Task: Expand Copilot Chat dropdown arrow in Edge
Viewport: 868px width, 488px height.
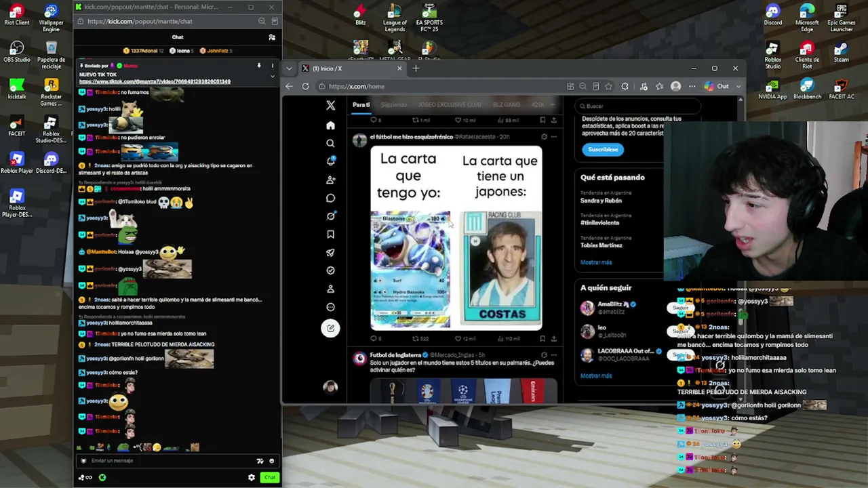Action: click(738, 86)
